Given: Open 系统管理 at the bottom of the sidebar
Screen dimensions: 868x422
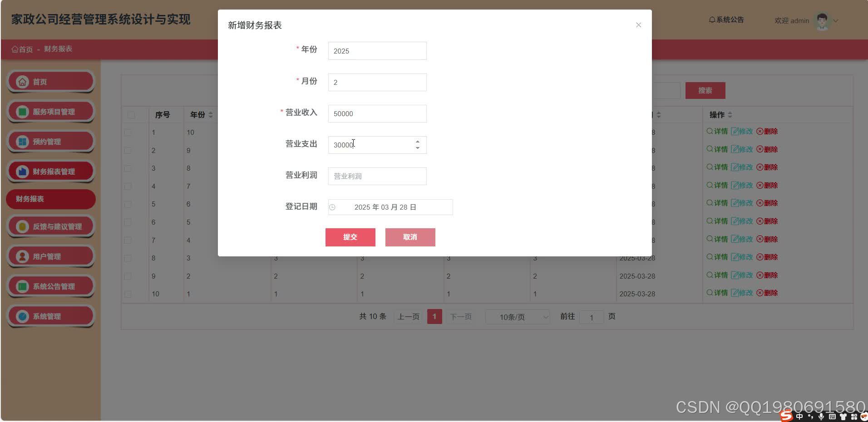Looking at the screenshot, I should point(50,316).
